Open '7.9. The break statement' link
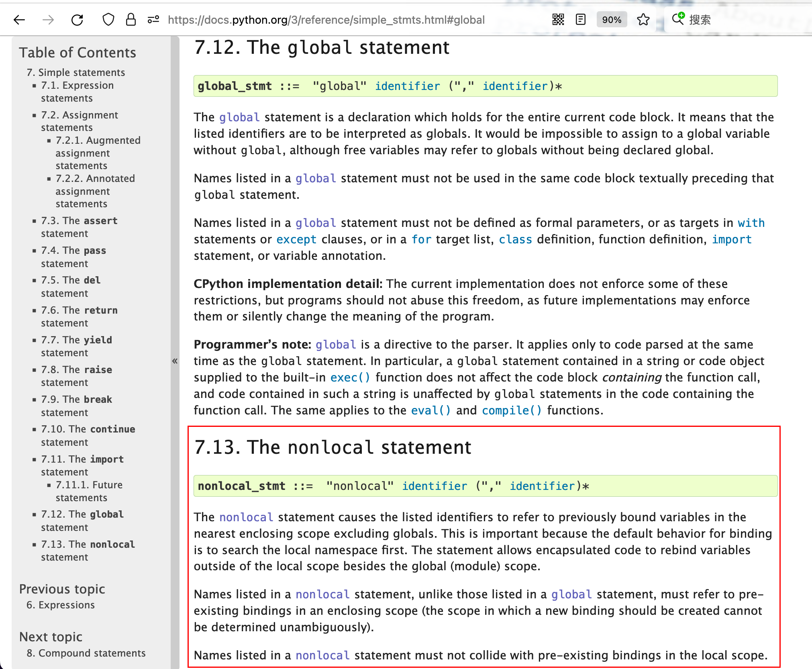The width and height of the screenshot is (812, 669). coord(76,406)
